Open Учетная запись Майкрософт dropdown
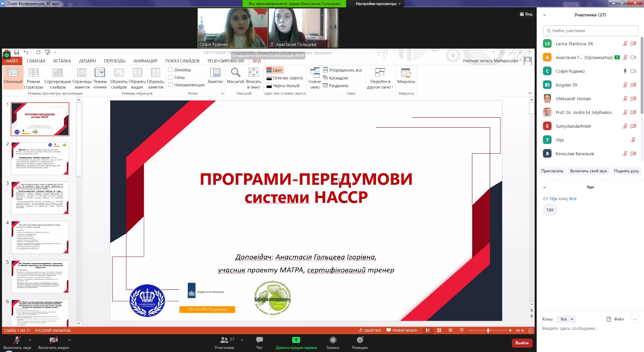The image size is (644, 352). (492, 61)
